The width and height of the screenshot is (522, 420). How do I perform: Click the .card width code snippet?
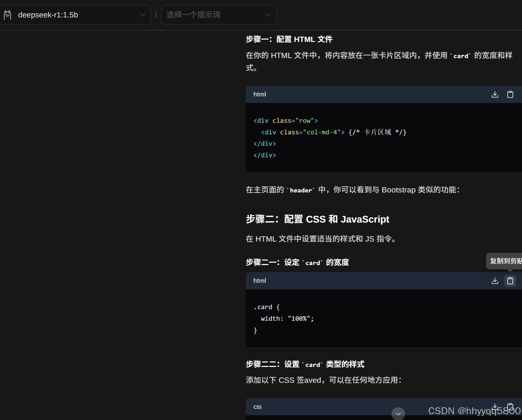point(284,318)
